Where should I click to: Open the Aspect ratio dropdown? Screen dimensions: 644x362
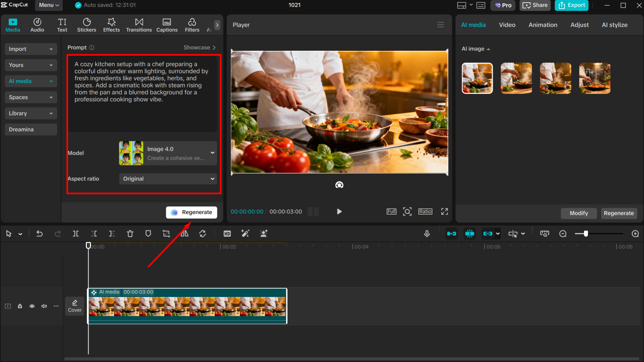pyautogui.click(x=168, y=178)
